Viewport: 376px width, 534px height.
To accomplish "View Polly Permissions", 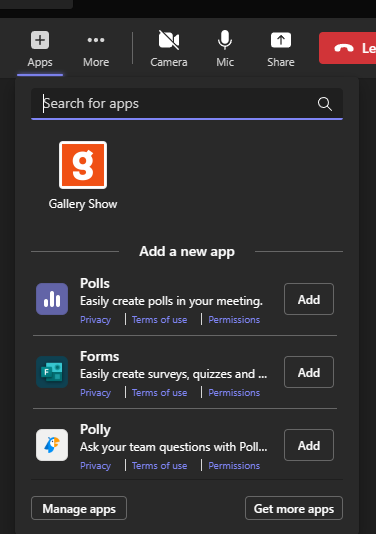I will tap(234, 466).
